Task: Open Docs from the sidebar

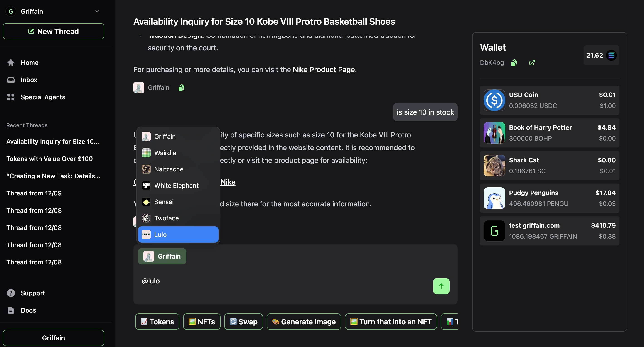Action: click(28, 310)
